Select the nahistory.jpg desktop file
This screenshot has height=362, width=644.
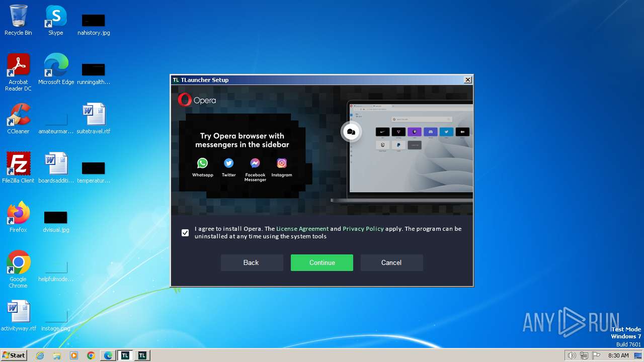(94, 24)
